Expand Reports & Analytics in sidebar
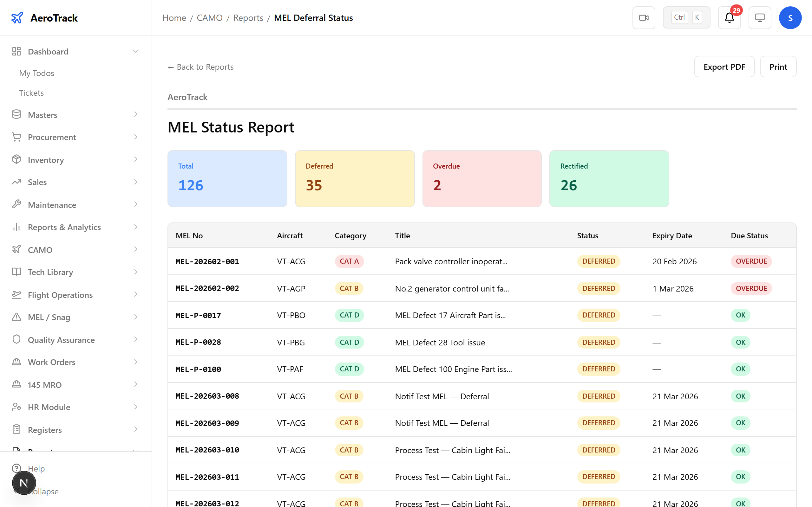Image resolution: width=812 pixels, height=507 pixels. point(135,227)
